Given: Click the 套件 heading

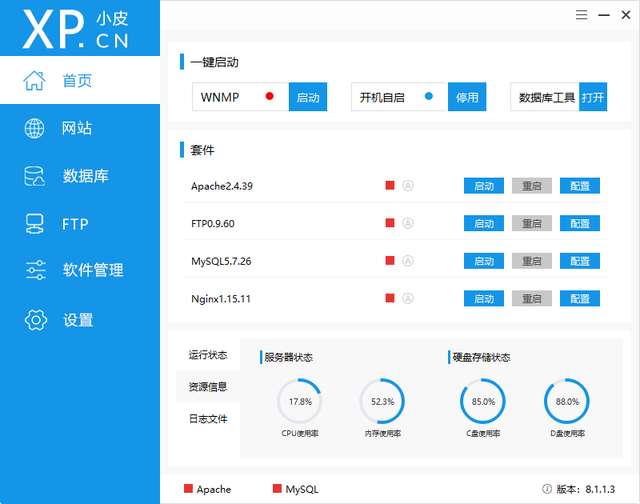Looking at the screenshot, I should tap(202, 150).
